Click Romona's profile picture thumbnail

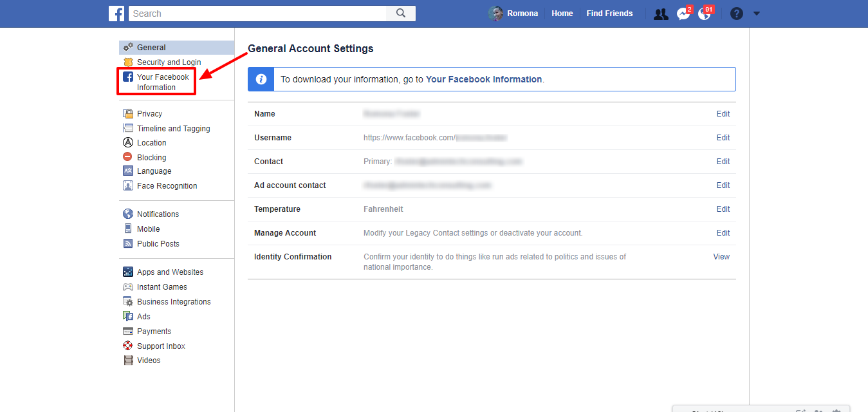(x=495, y=14)
